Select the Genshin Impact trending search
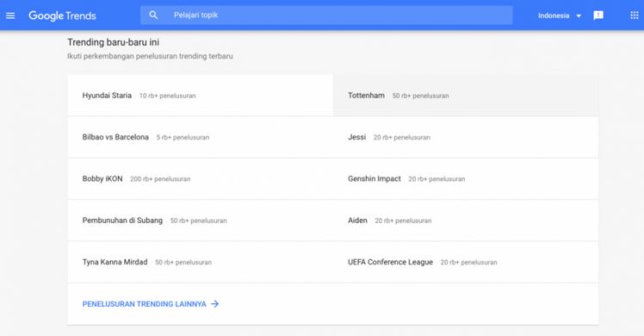This screenshot has width=644, height=336. tap(466, 178)
